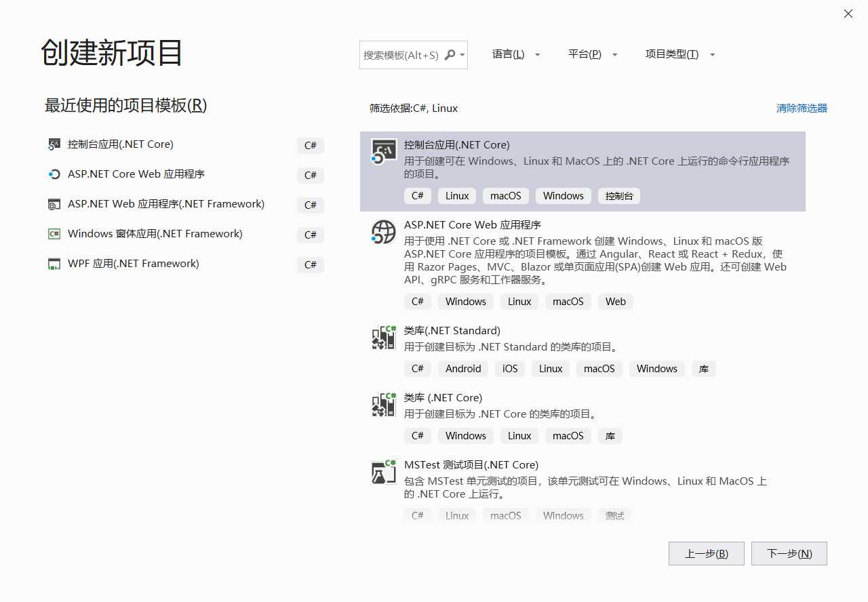Click the 类库(.NET Standard) template icon

[x=384, y=338]
